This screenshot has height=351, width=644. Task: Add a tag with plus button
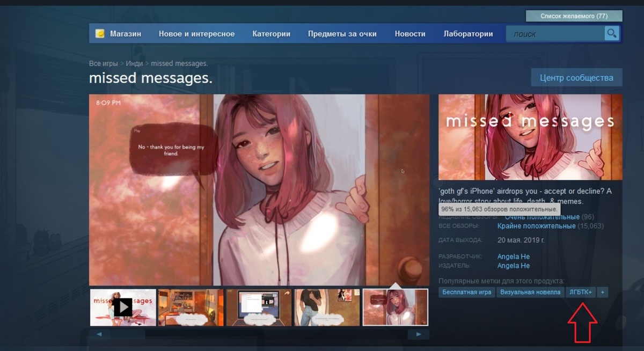coord(603,292)
